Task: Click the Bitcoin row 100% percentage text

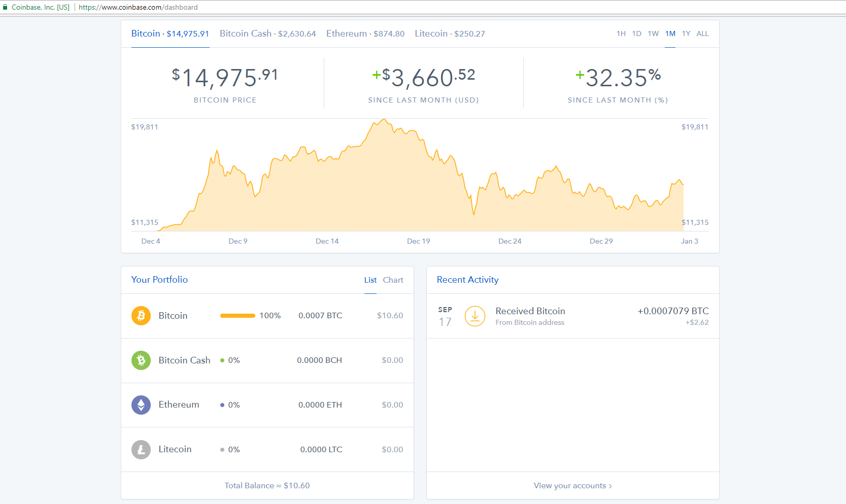Action: tap(270, 316)
